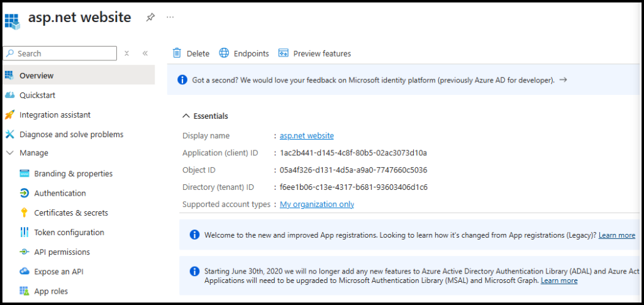Select Overview in the left menu
The image size is (644, 305).
tap(36, 75)
